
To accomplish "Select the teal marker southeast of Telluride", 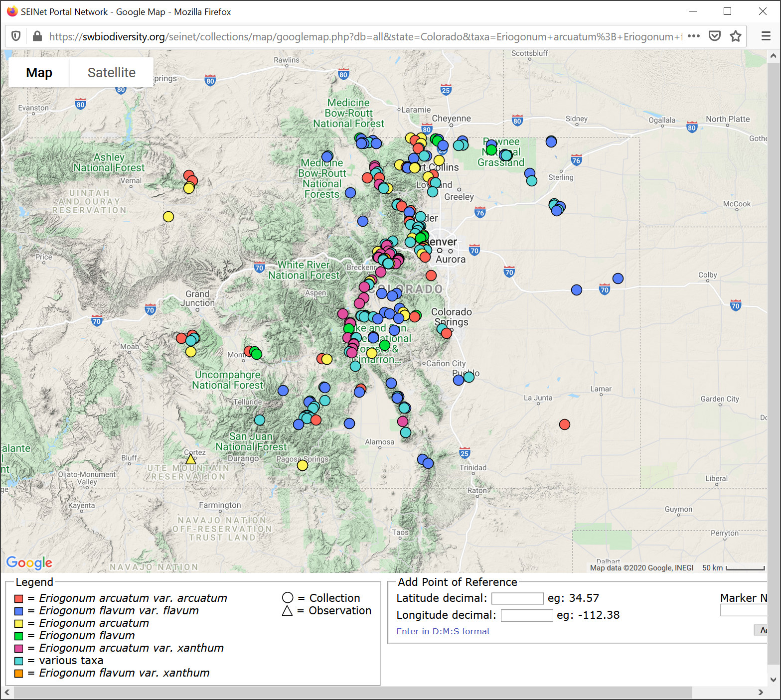I will click(x=260, y=420).
